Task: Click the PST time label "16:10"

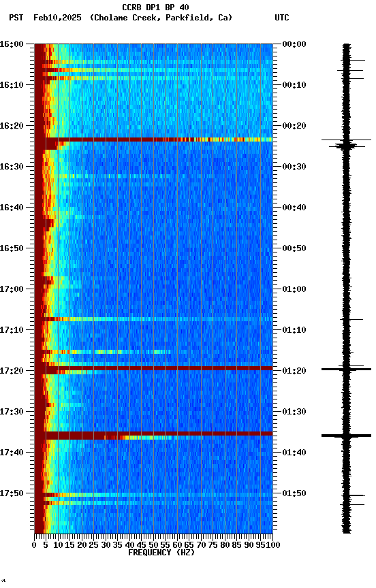Action: [12, 85]
